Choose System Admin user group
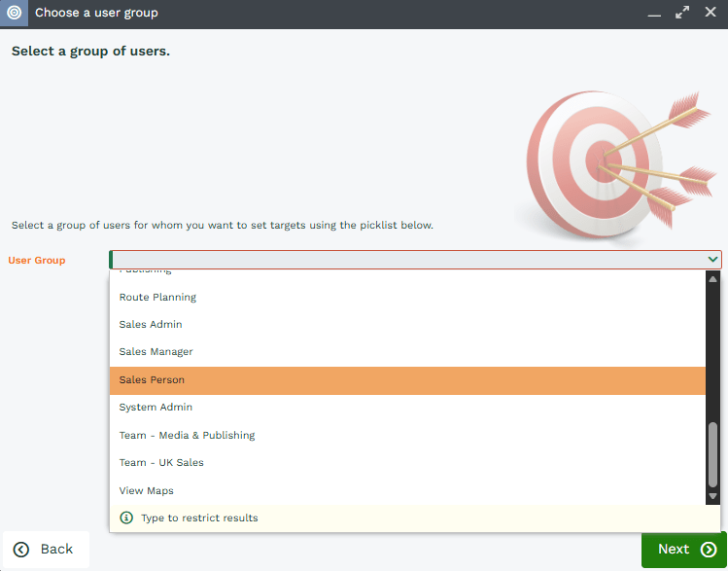The width and height of the screenshot is (728, 571). tap(156, 407)
